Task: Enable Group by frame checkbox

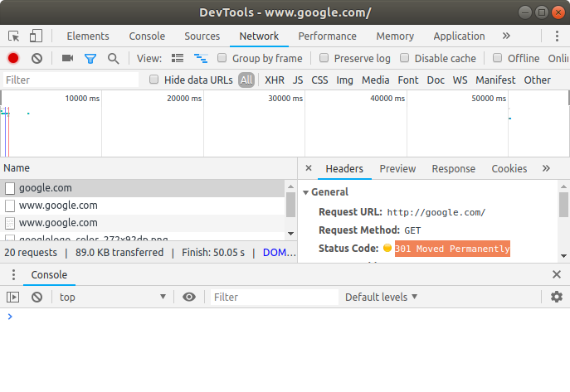Action: (x=222, y=58)
